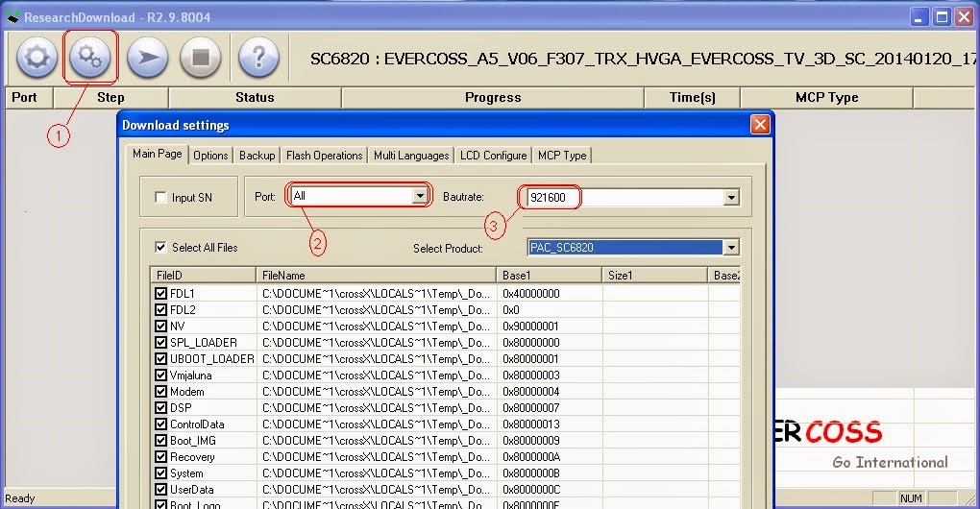Minimize the ResearchDownload window
Screen dimensions: 980x509
919,17
